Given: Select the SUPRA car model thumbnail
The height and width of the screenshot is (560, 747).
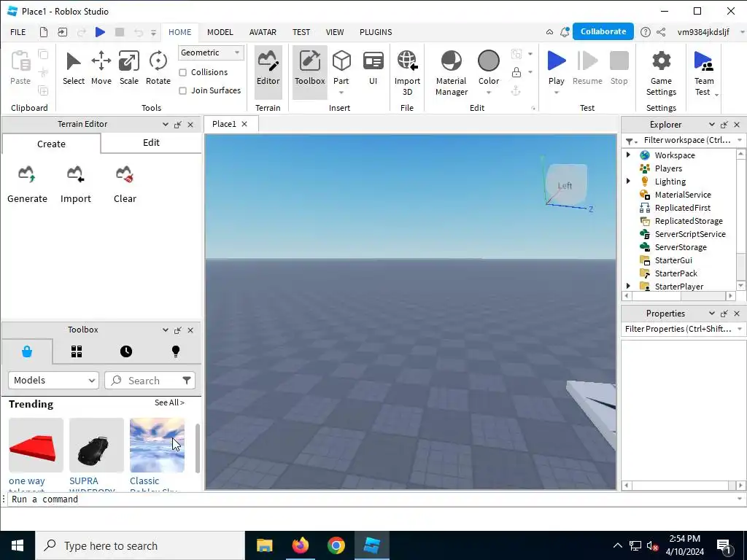Looking at the screenshot, I should tap(96, 445).
